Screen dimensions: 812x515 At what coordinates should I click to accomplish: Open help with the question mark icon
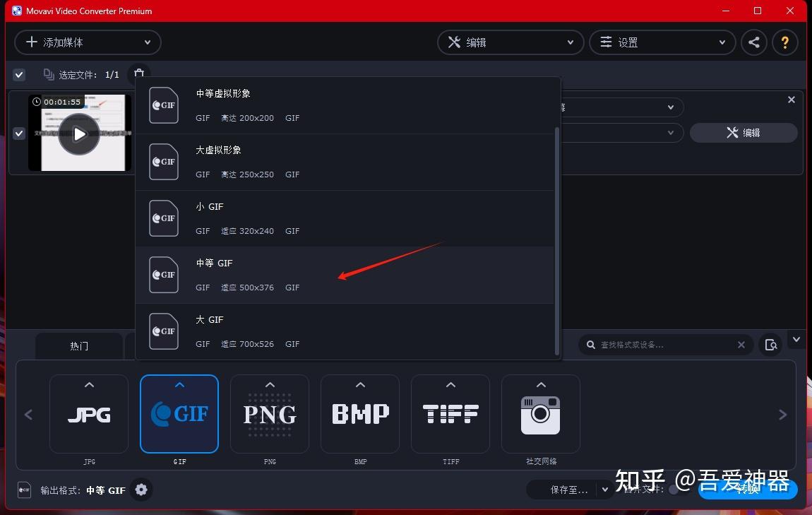(x=785, y=42)
